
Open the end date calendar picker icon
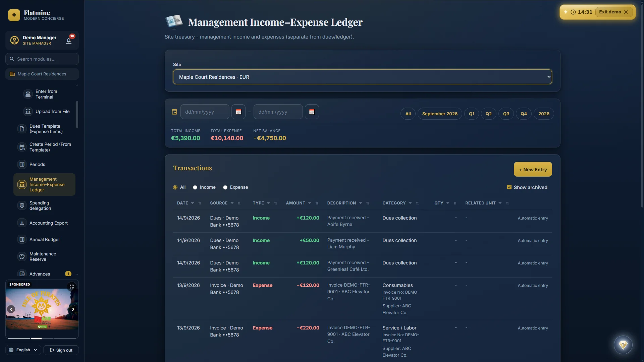click(312, 112)
